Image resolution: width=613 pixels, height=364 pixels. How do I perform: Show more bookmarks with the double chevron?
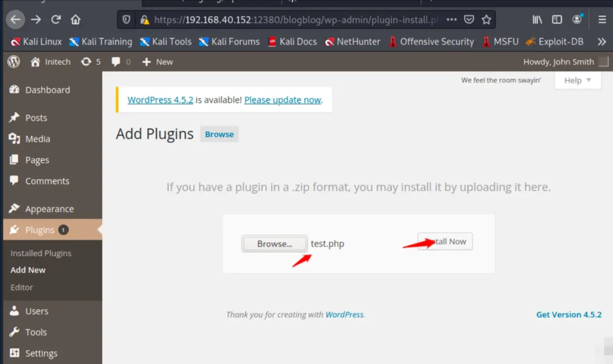coord(602,42)
